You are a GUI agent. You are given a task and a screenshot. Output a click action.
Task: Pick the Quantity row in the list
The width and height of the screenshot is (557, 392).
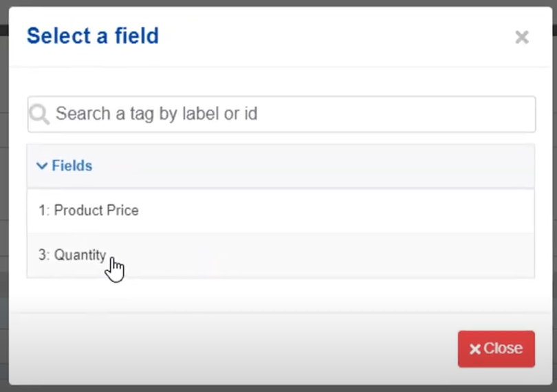[281, 255]
